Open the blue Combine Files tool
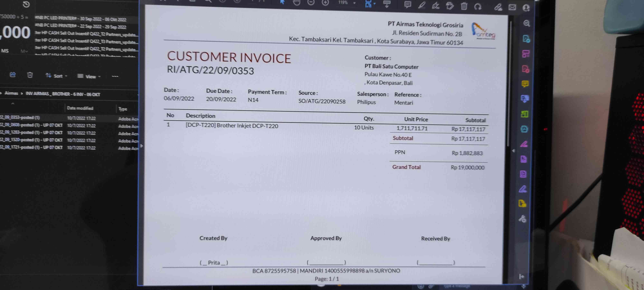Viewport: 644px width, 290px height. point(525,99)
